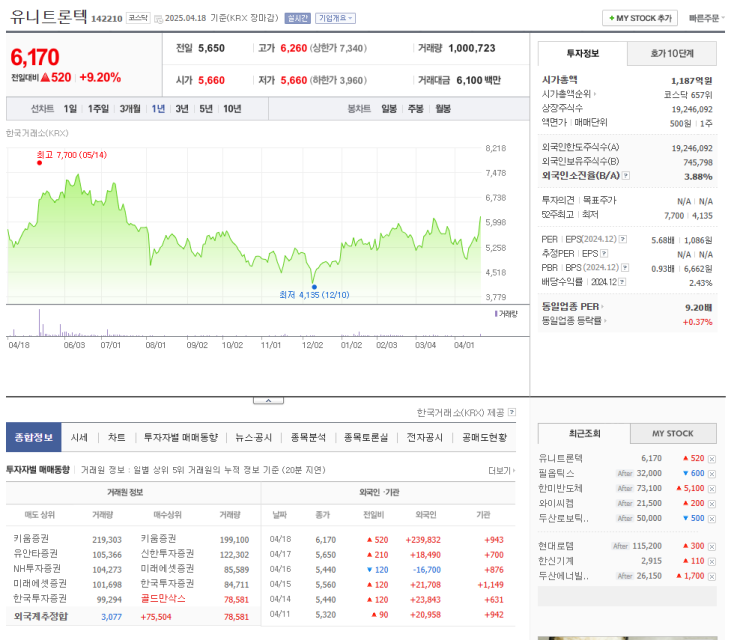
Task: Open 투자자별 매매동향 tab
Action: pos(181,437)
